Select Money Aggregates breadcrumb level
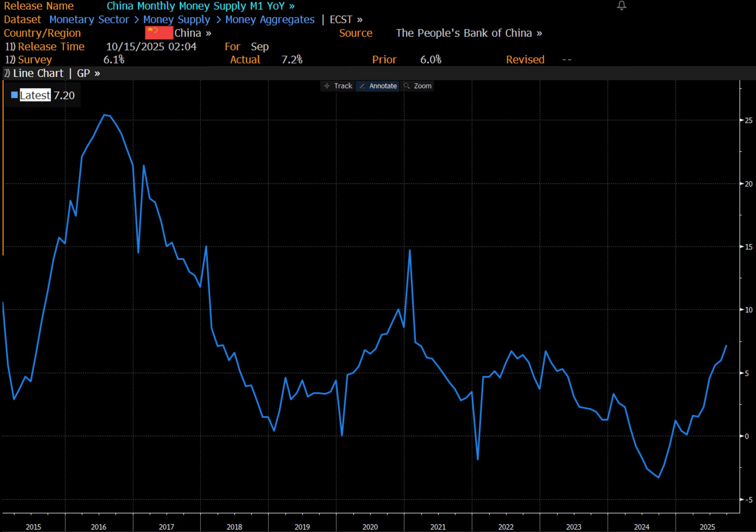756x532 pixels. (270, 20)
